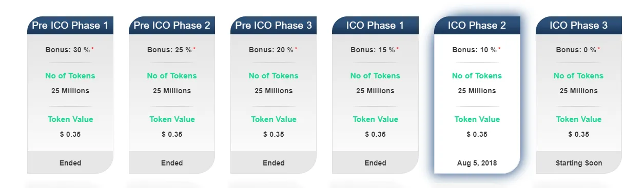The height and width of the screenshot is (188, 644).
Task: Click the Ended footer under ICO Phase 1
Action: pos(375,163)
